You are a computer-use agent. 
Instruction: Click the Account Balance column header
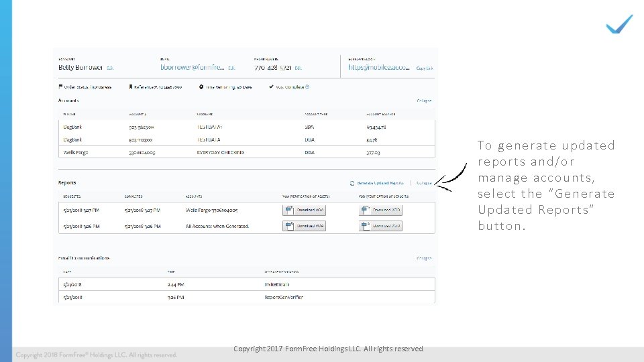(x=380, y=114)
